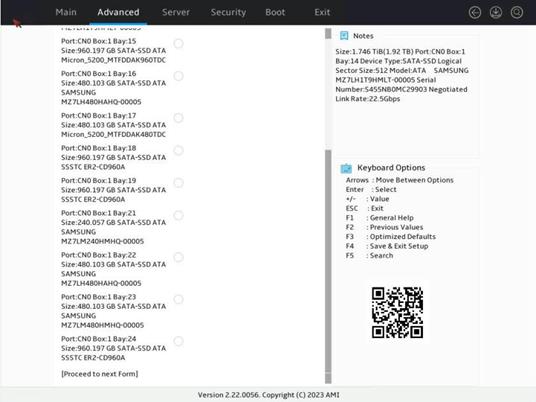
Task: Click the QR code image
Action: click(x=397, y=312)
